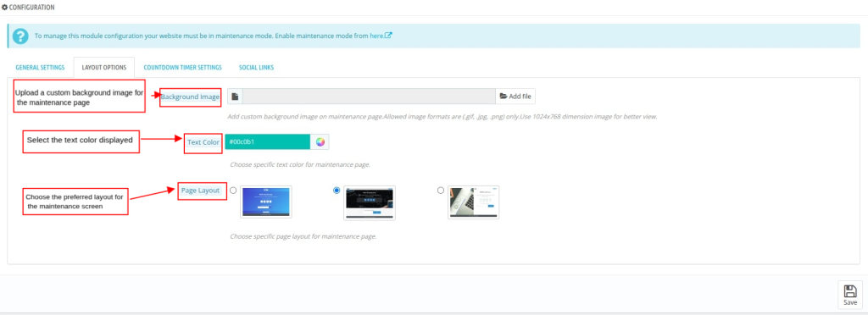Image resolution: width=868 pixels, height=315 pixels.
Task: Open the color wheel picker icon
Action: tap(320, 142)
